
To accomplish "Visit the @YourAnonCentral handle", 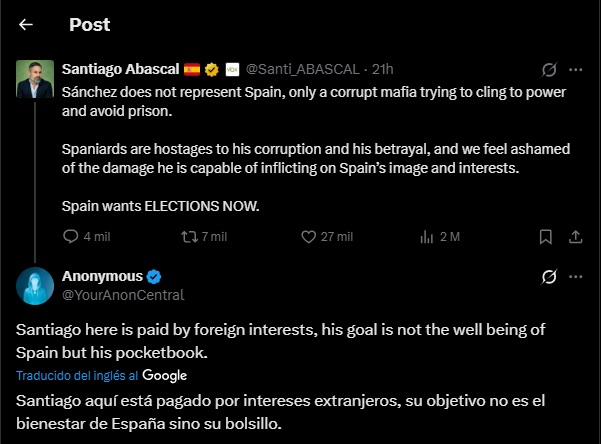I will pyautogui.click(x=123, y=295).
